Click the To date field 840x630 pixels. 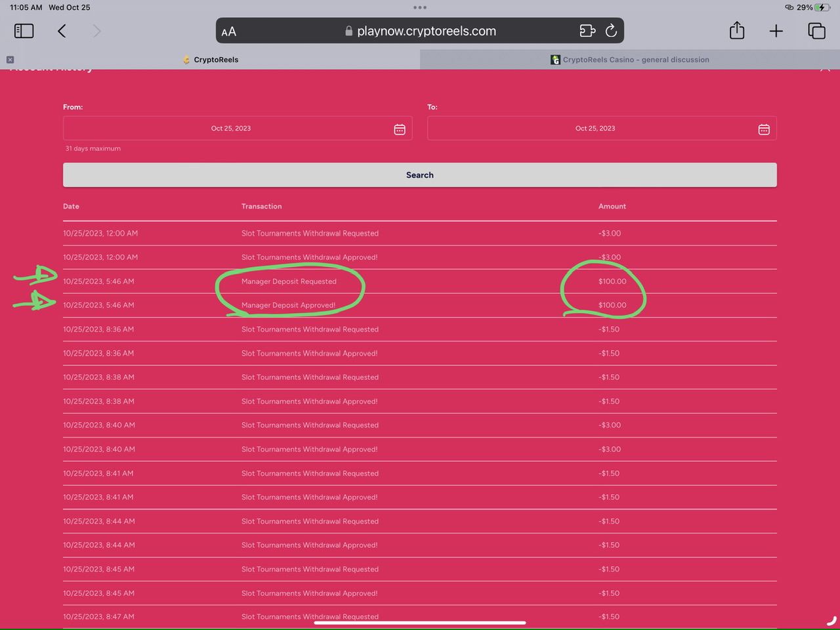[x=595, y=129]
